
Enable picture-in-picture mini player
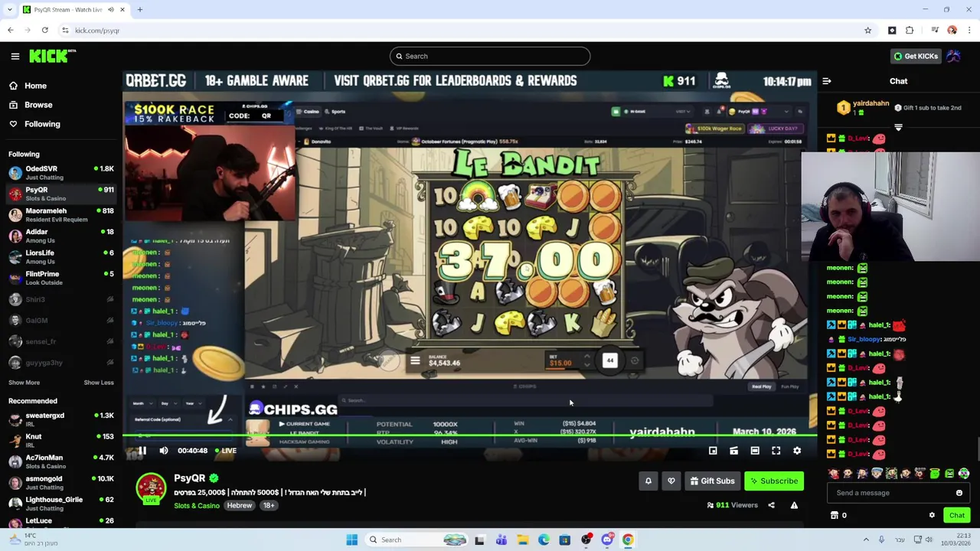point(713,451)
